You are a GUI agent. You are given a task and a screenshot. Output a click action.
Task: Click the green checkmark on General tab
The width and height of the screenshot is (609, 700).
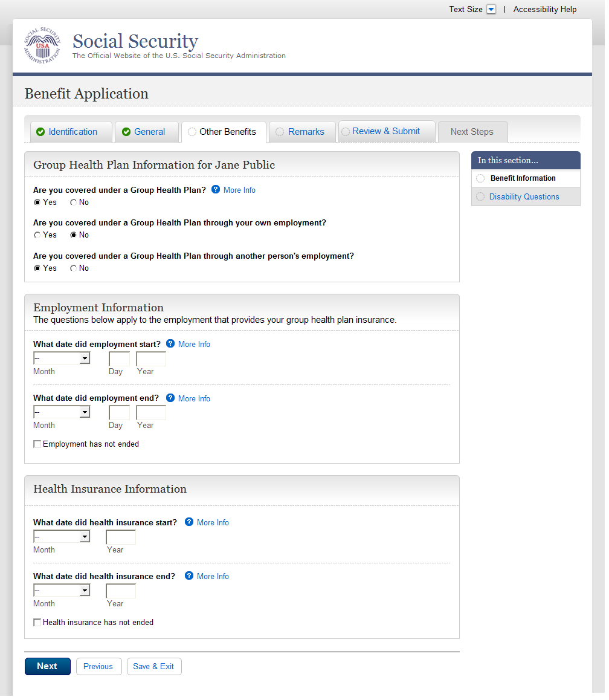(126, 132)
